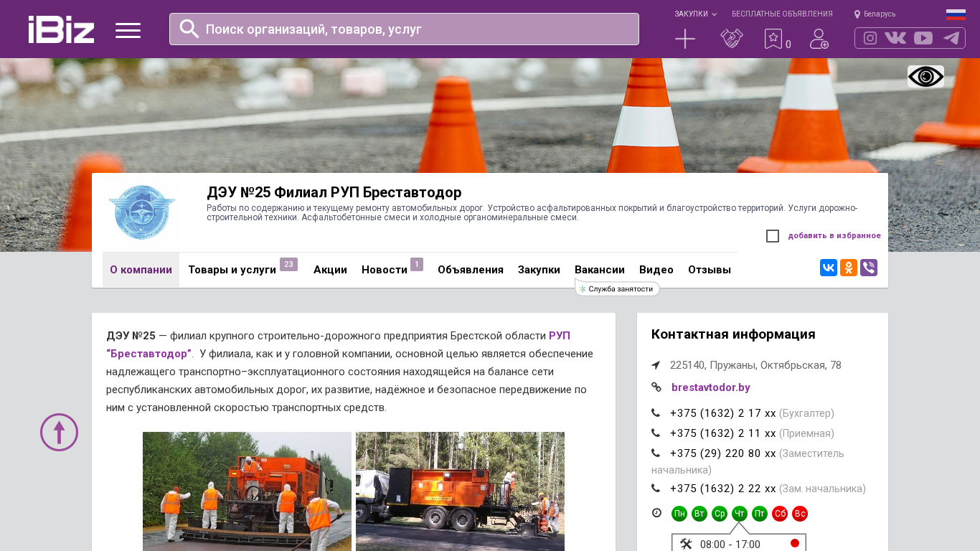Check the 'добавить в избранное' checkbox
980x551 pixels.
pos(773,236)
